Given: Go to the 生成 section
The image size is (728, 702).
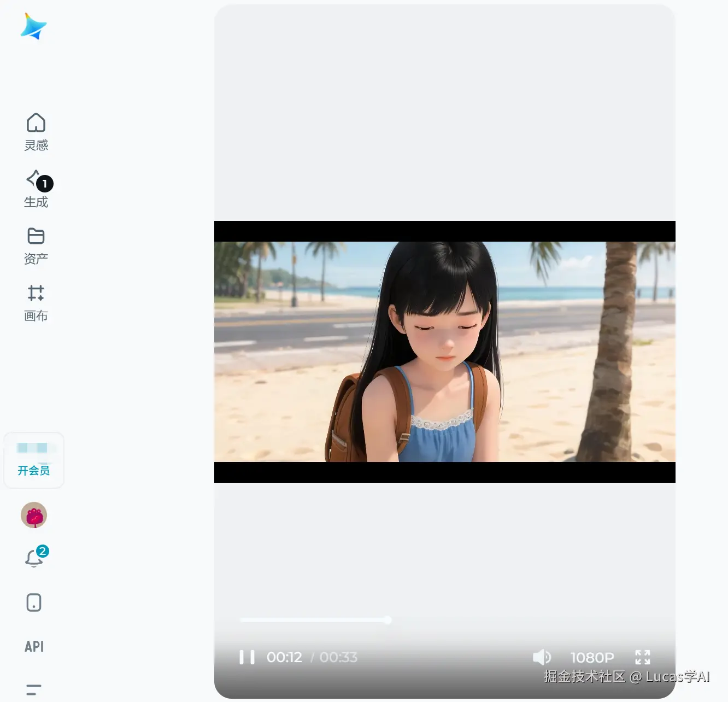Looking at the screenshot, I should tap(36, 189).
